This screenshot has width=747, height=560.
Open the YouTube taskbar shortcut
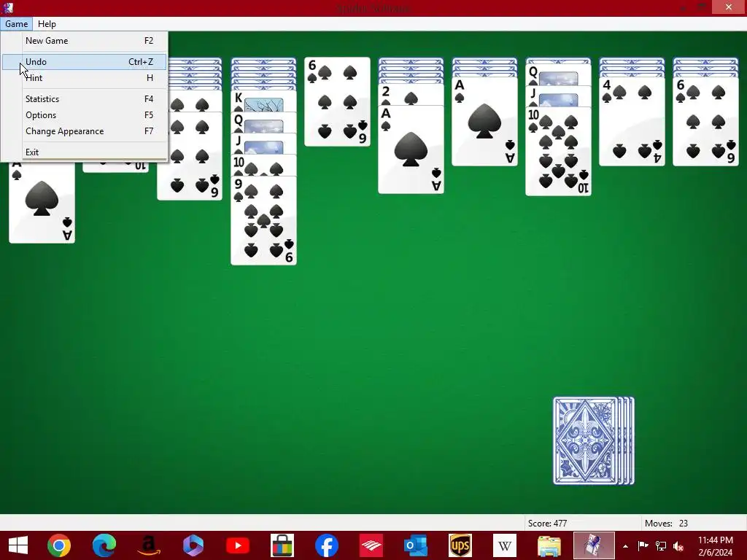pyautogui.click(x=238, y=545)
